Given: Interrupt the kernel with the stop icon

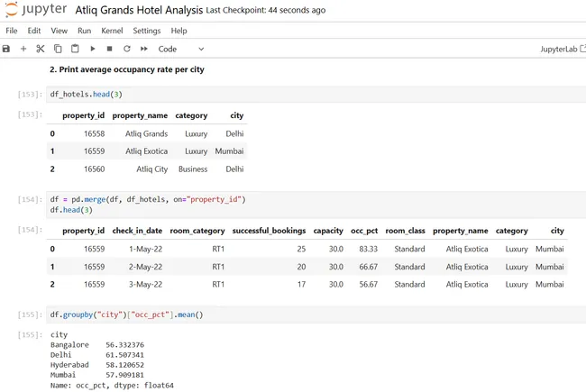Looking at the screenshot, I should coord(109,49).
